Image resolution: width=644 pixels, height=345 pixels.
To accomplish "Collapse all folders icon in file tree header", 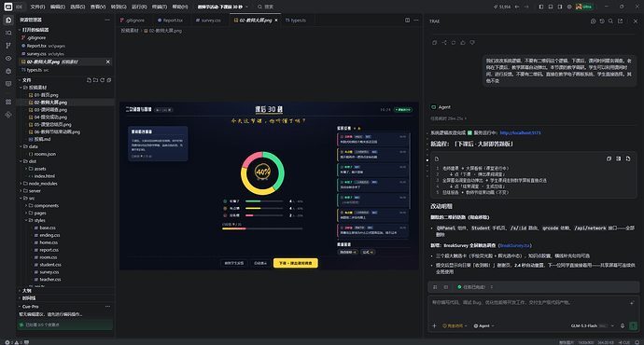I will click(x=109, y=80).
